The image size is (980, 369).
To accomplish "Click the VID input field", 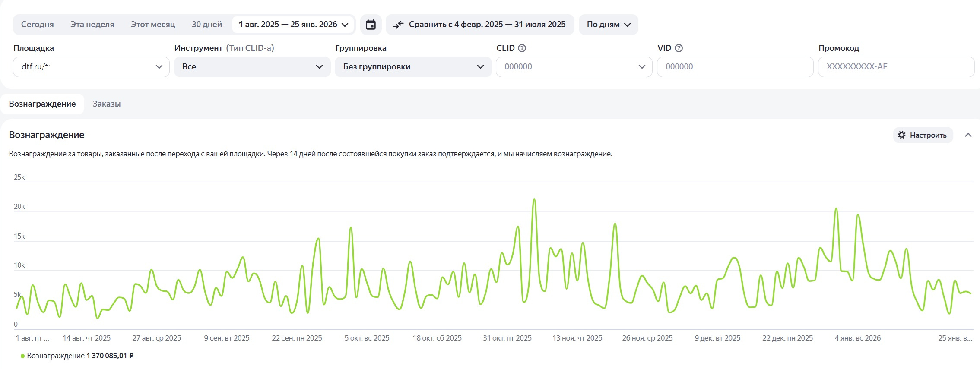I will pos(735,67).
